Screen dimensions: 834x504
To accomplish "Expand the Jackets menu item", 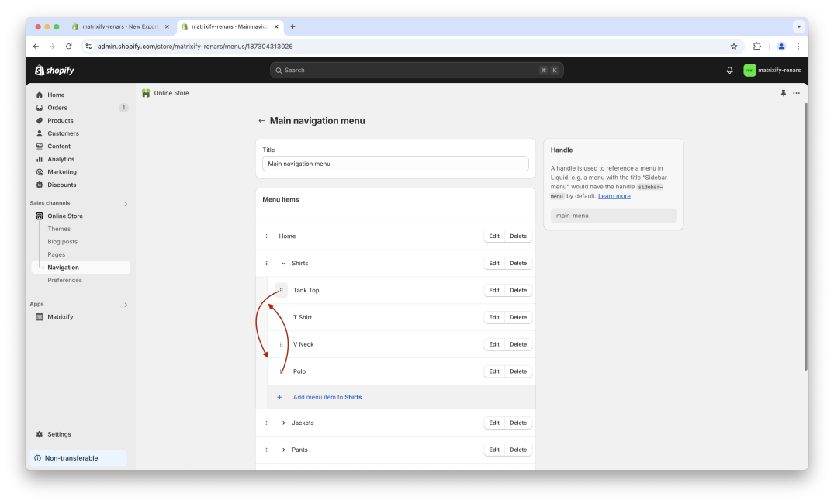I will (283, 423).
